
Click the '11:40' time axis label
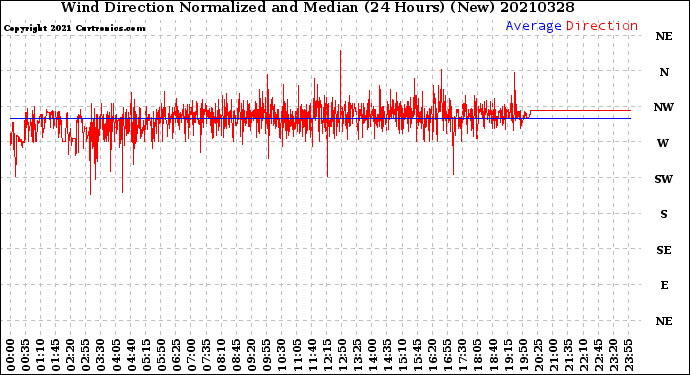[312, 355]
